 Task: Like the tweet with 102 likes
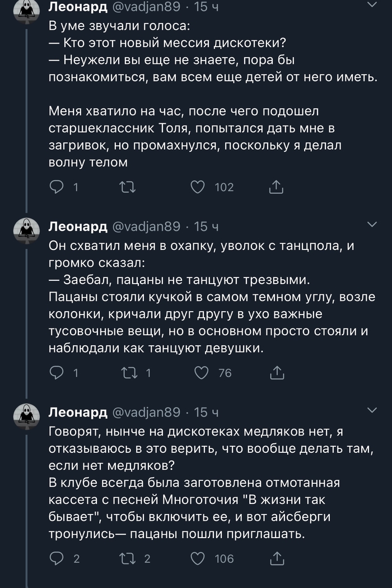198,187
